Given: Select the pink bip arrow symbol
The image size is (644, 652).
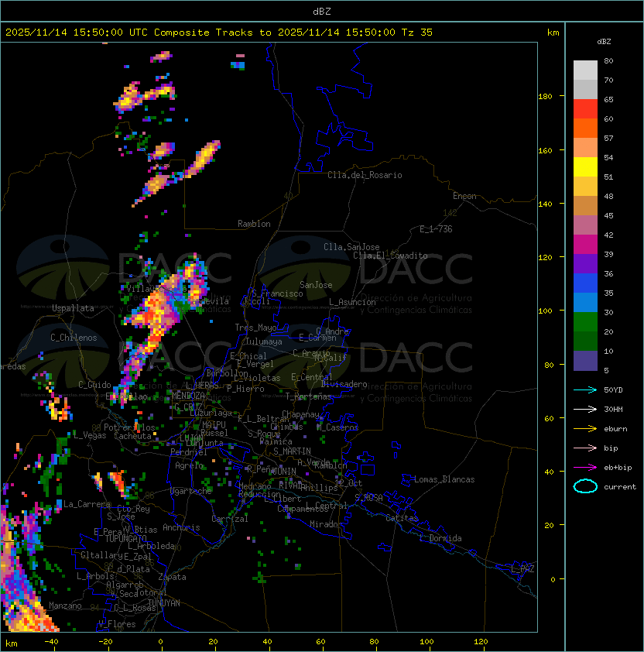Looking at the screenshot, I should pyautogui.click(x=585, y=448).
